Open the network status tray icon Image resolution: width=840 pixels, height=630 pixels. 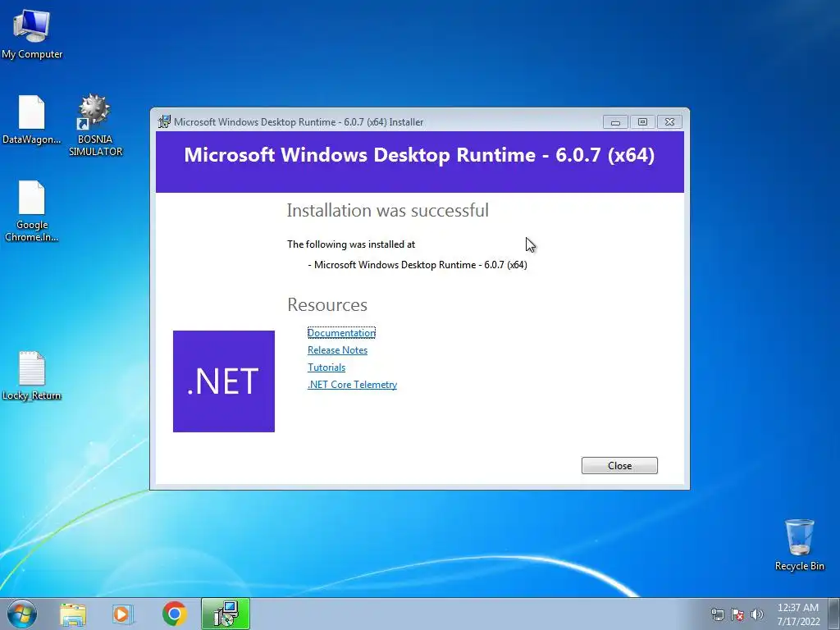pos(717,614)
